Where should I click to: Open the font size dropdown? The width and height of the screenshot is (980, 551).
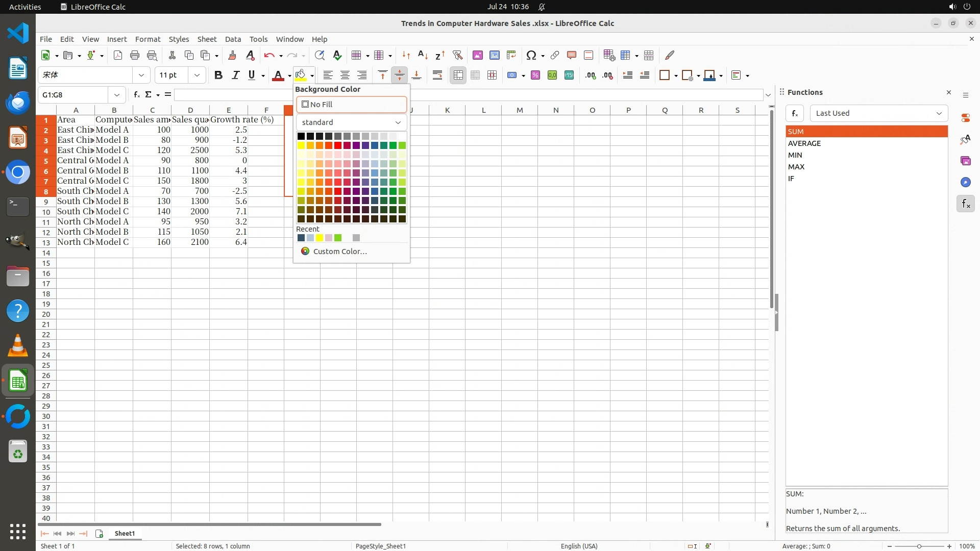pyautogui.click(x=197, y=76)
